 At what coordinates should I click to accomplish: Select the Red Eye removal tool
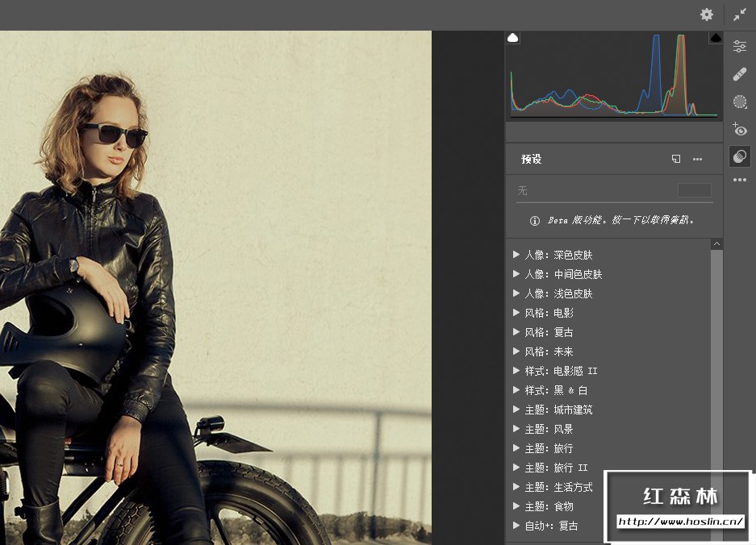tap(740, 129)
